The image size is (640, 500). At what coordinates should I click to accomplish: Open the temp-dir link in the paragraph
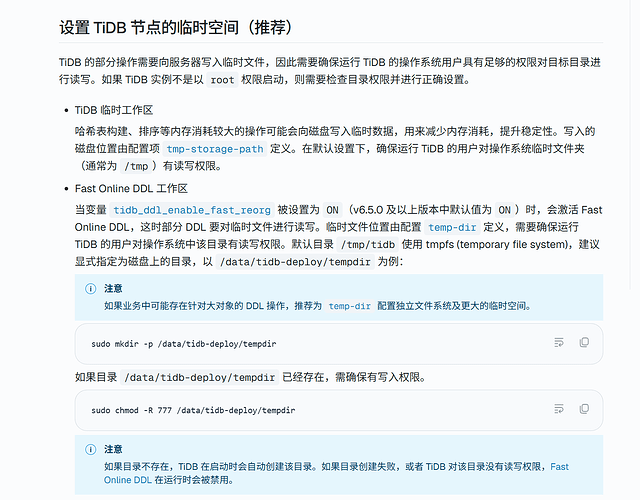tap(452, 227)
